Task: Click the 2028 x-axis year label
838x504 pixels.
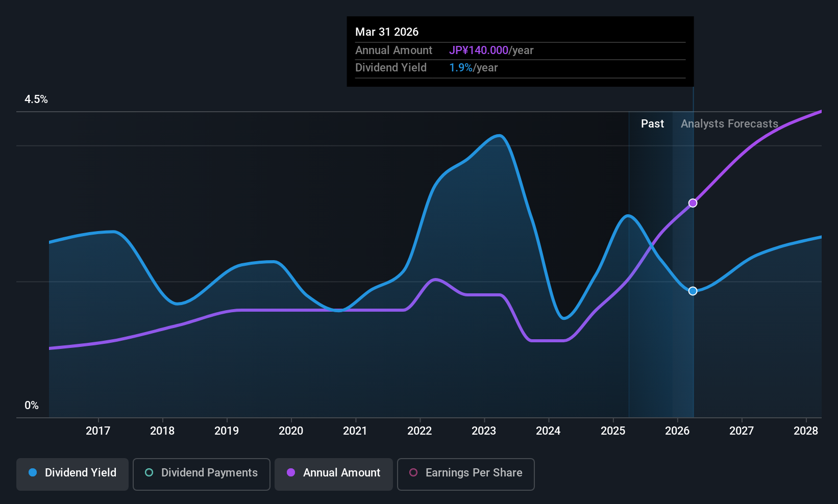Action: pos(806,431)
